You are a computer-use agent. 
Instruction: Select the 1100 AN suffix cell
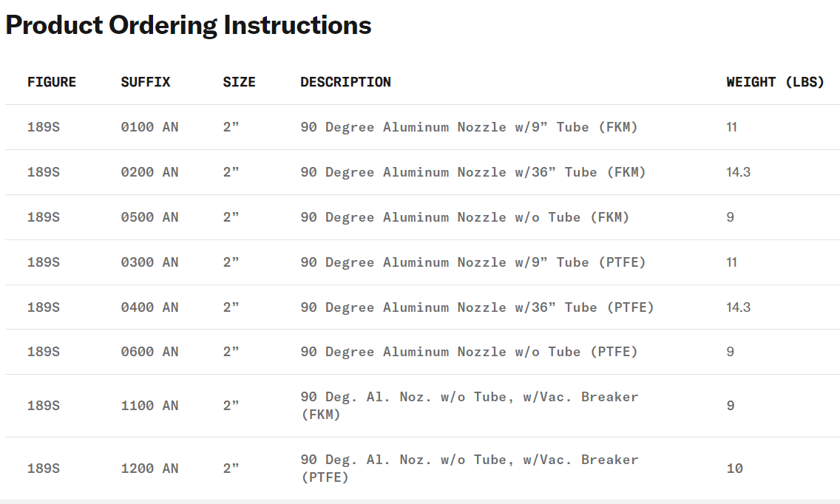point(149,406)
